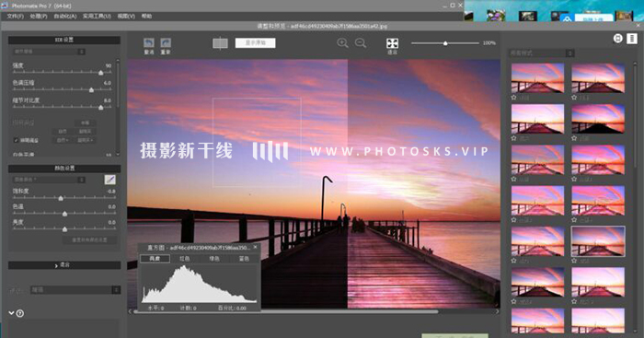Click the Redo arrow icon in toolbar
Viewport: 644px width, 338px height.
tap(166, 42)
